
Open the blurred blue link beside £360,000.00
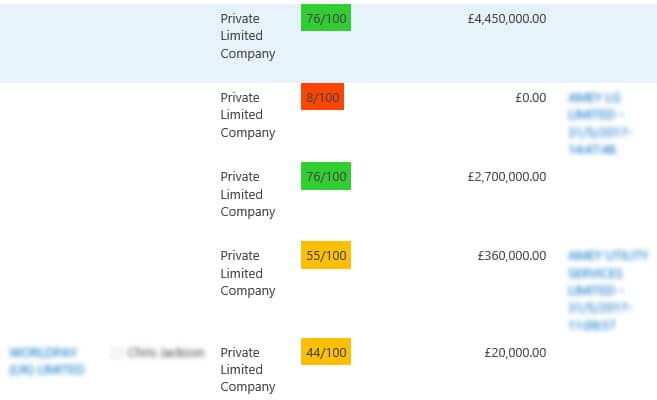(608, 290)
